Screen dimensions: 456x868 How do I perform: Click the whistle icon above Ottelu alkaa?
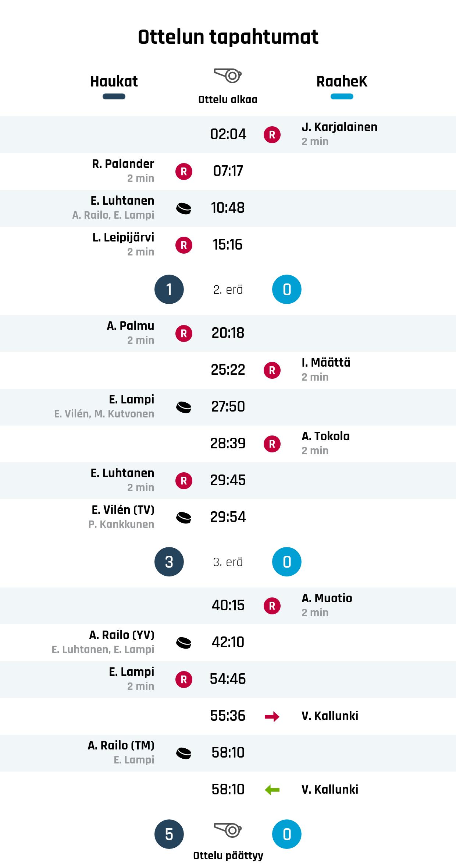click(x=228, y=75)
